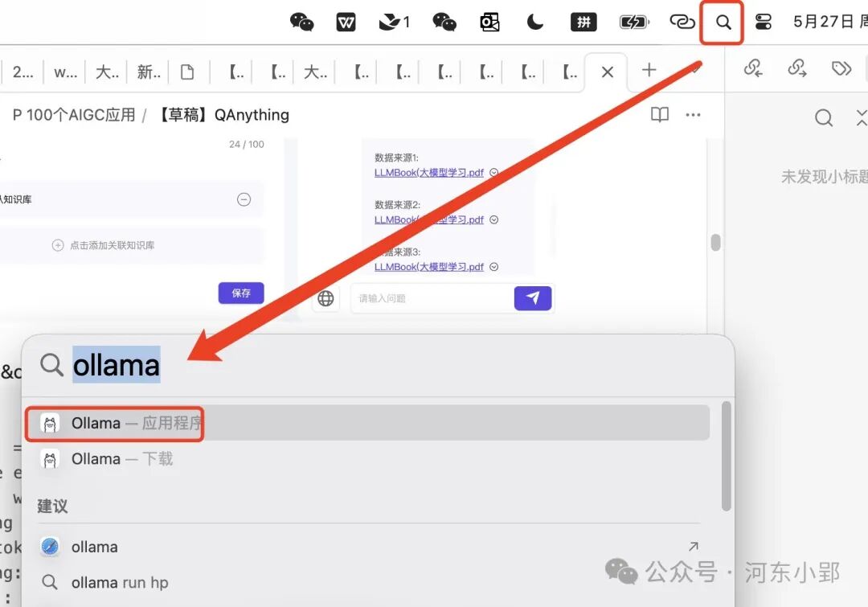
Task: Select the ollama run hp search suggestion
Action: tap(367, 583)
